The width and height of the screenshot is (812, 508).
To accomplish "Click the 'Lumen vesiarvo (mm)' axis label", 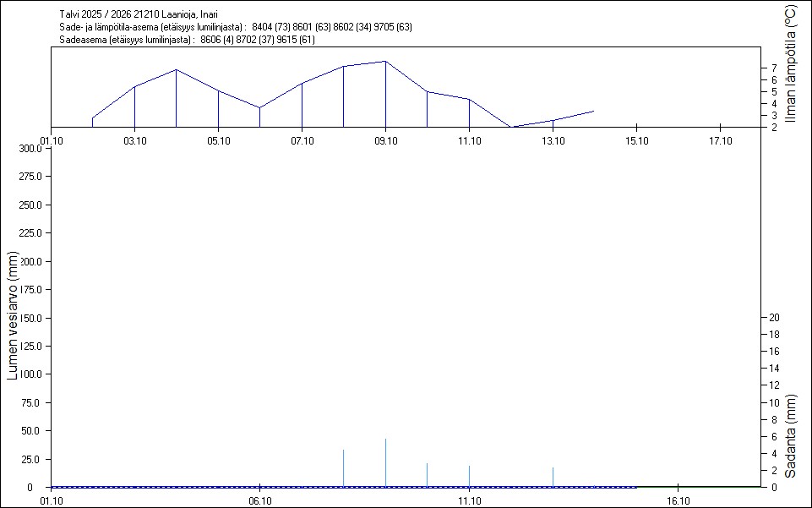I will click(x=13, y=316).
